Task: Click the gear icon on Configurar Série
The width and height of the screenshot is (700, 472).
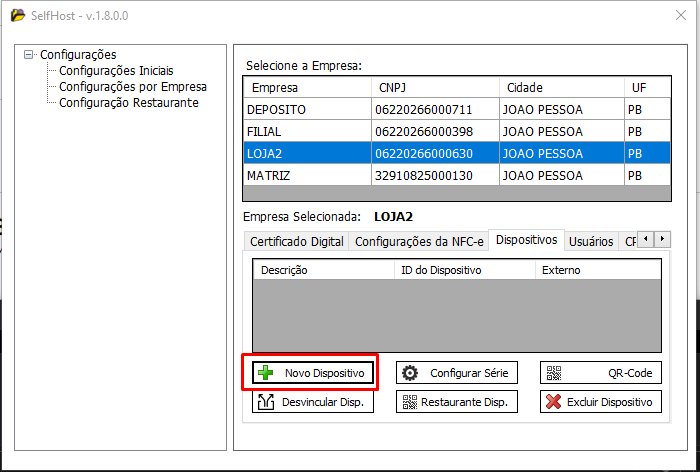Action: (410, 373)
